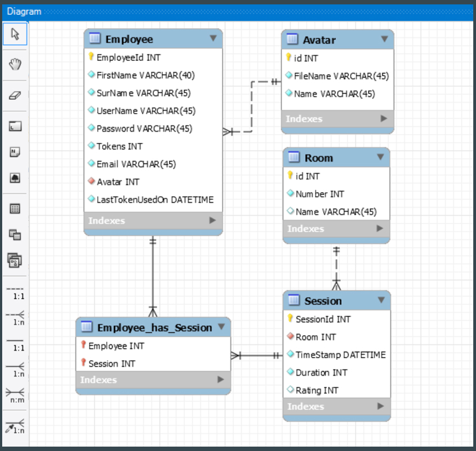
Task: Click the red diamond beside Room INT
Action: point(290,336)
